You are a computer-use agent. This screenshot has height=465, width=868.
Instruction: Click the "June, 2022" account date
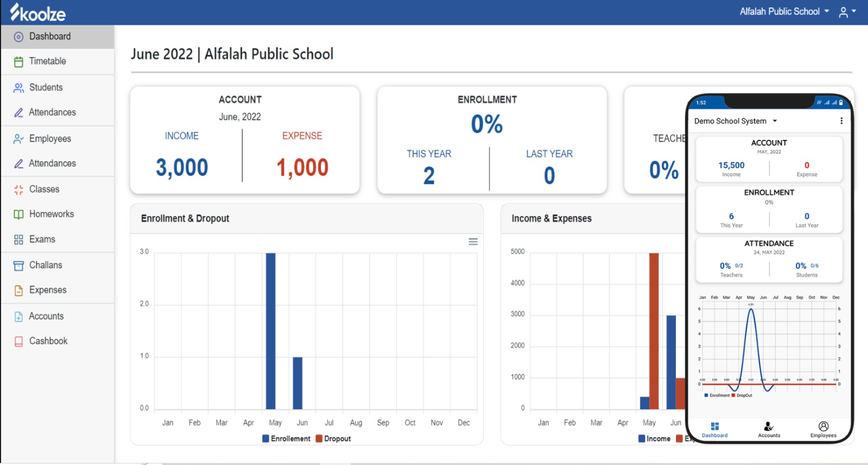(240, 117)
